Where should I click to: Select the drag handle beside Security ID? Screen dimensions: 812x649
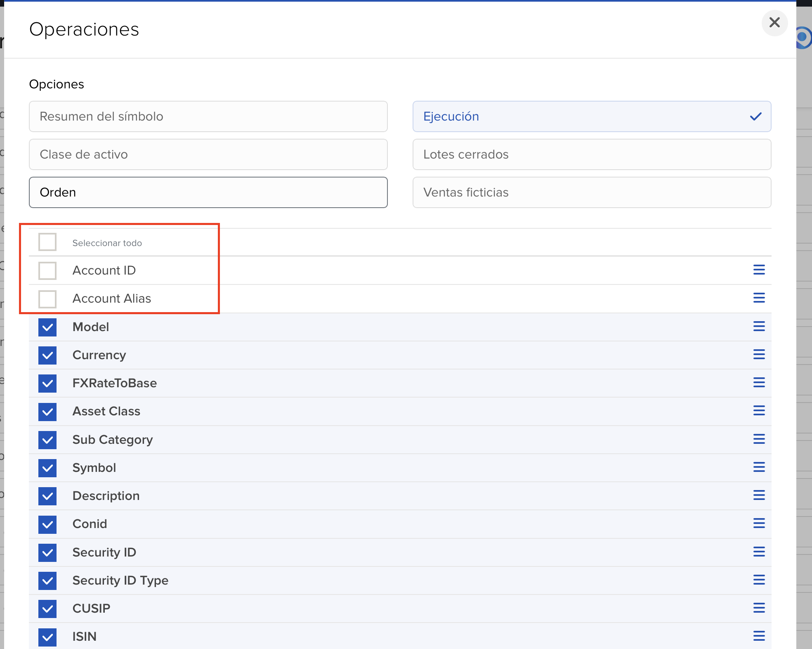(759, 552)
